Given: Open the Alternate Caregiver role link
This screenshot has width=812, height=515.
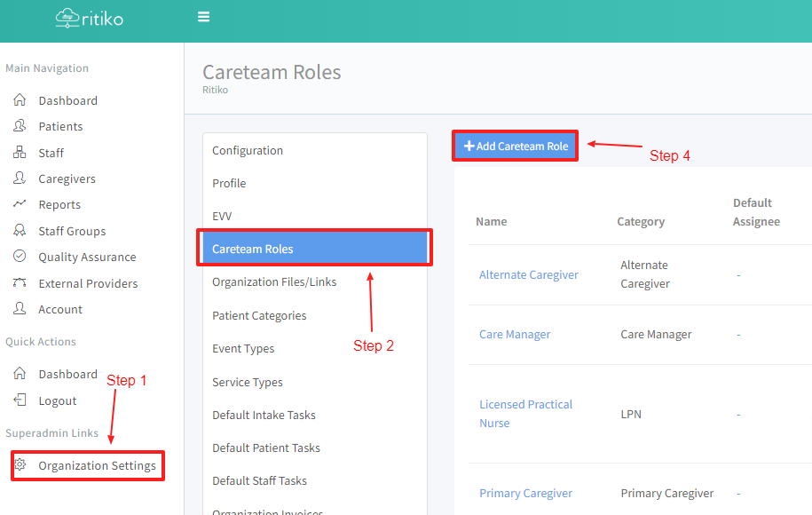Looking at the screenshot, I should point(528,274).
